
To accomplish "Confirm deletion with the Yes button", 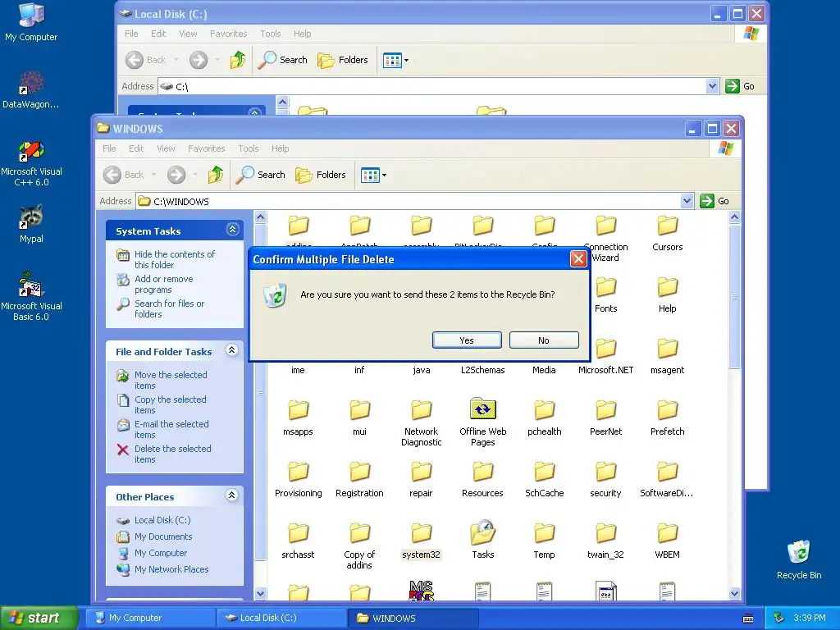I will point(467,340).
